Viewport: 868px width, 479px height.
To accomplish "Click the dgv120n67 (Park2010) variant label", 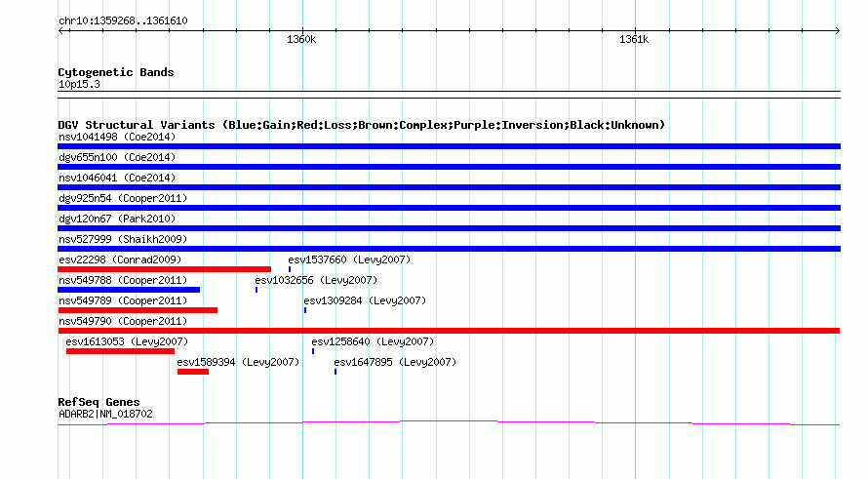I will click(x=117, y=219).
